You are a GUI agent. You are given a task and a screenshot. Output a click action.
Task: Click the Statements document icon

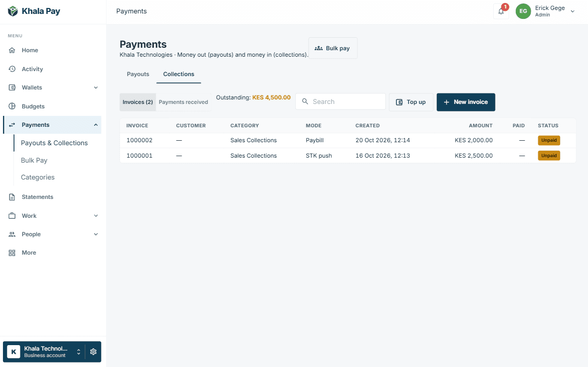(x=12, y=197)
